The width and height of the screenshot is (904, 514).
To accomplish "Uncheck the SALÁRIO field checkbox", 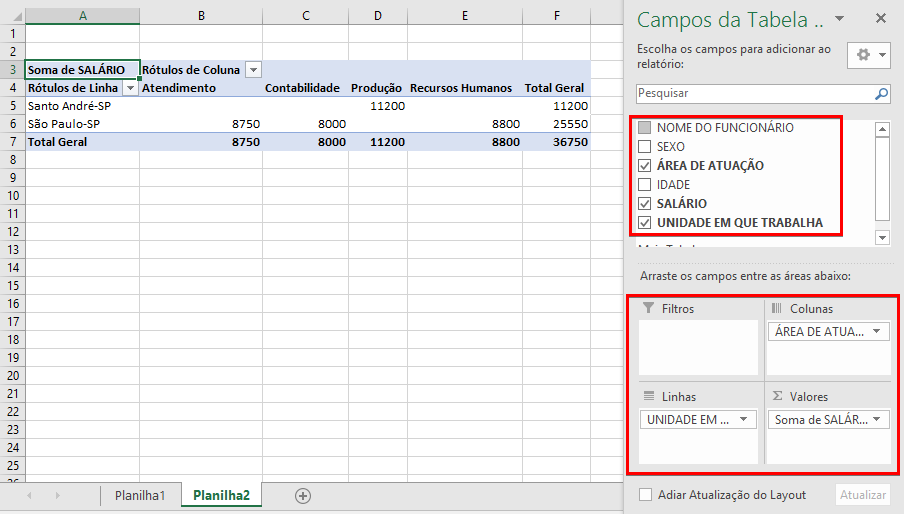I will pyautogui.click(x=645, y=203).
